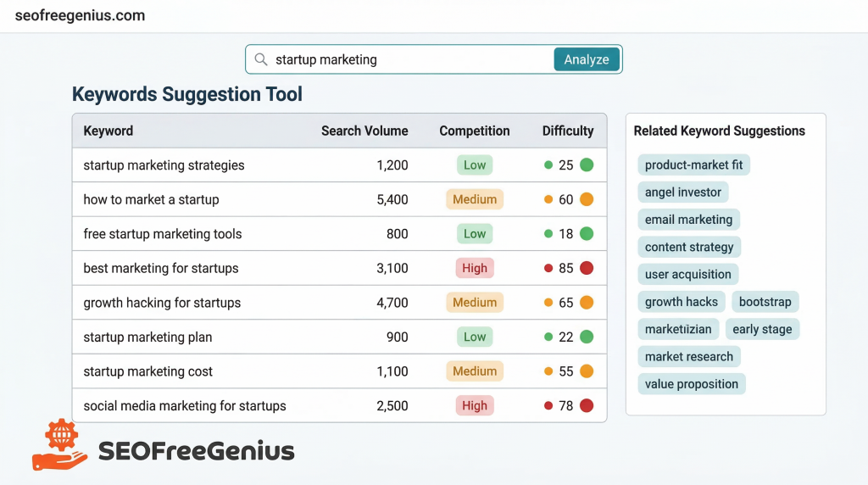Image resolution: width=868 pixels, height=485 pixels.
Task: Click search volume value 4,700
Action: (392, 303)
